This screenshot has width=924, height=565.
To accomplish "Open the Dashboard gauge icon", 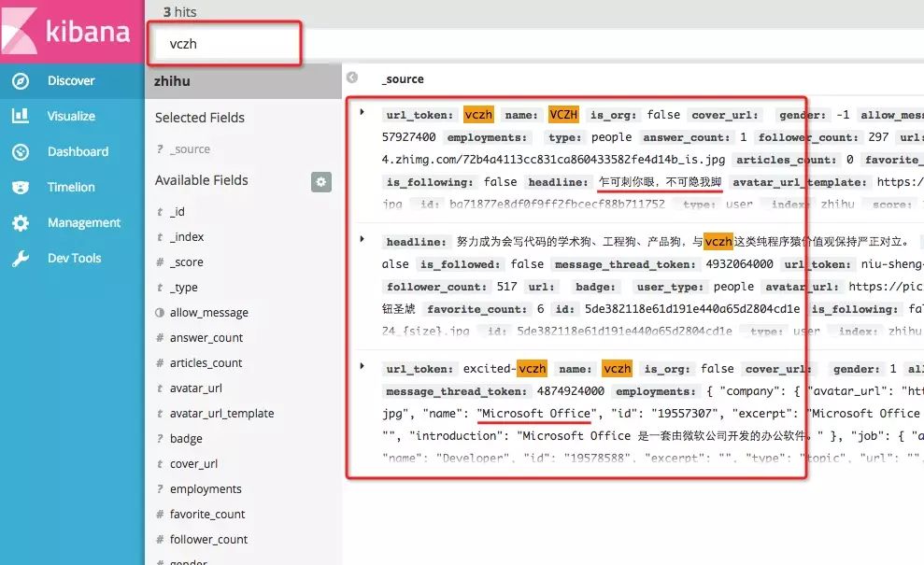I will (21, 151).
